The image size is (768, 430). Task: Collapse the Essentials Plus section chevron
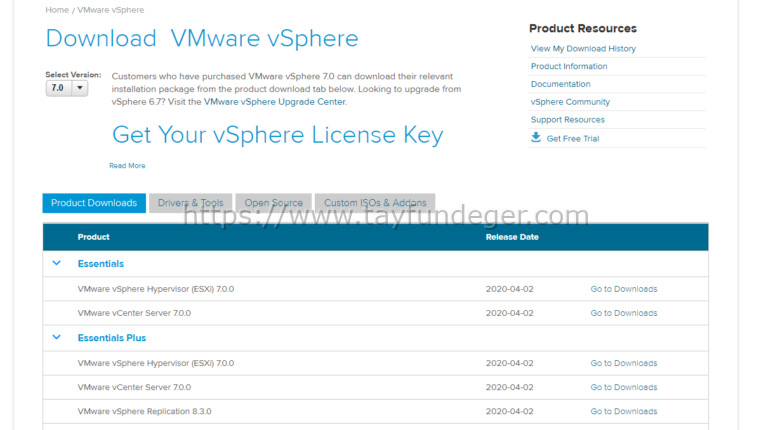(56, 338)
